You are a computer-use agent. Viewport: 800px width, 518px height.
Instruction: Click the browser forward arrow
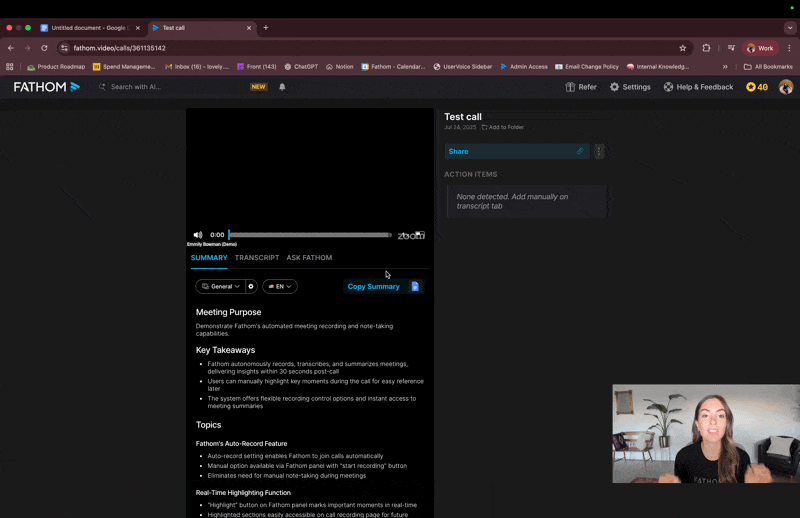(28, 48)
